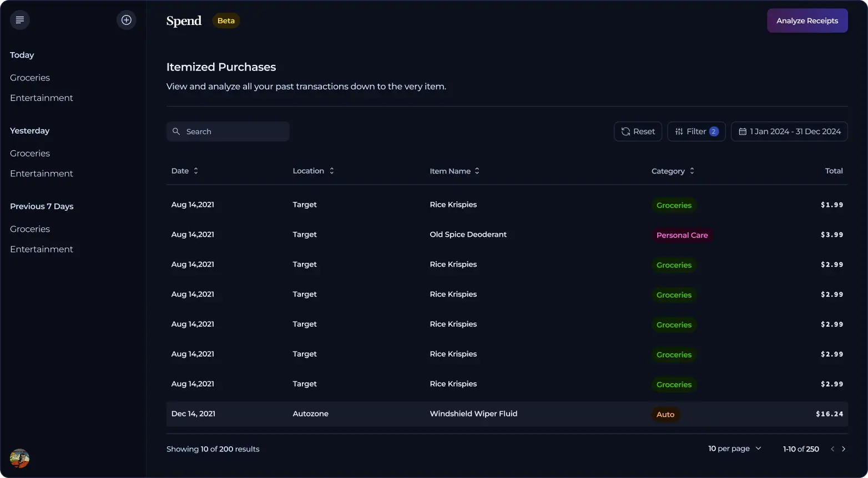Collapse sidebar using the menu icon
Viewport: 868px width, 478px height.
[20, 20]
